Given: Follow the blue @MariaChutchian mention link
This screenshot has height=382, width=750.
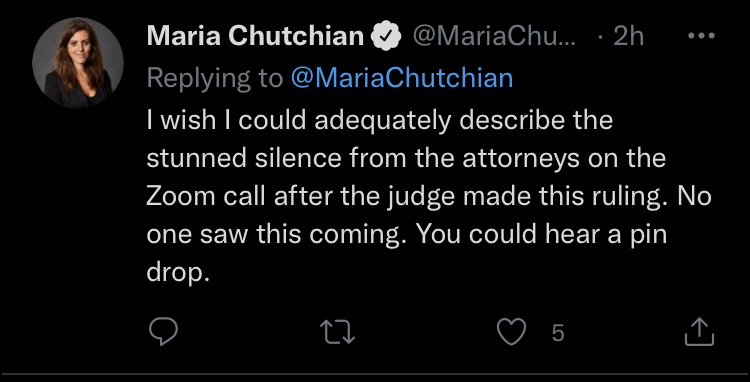Looking at the screenshot, I should pos(401,77).
